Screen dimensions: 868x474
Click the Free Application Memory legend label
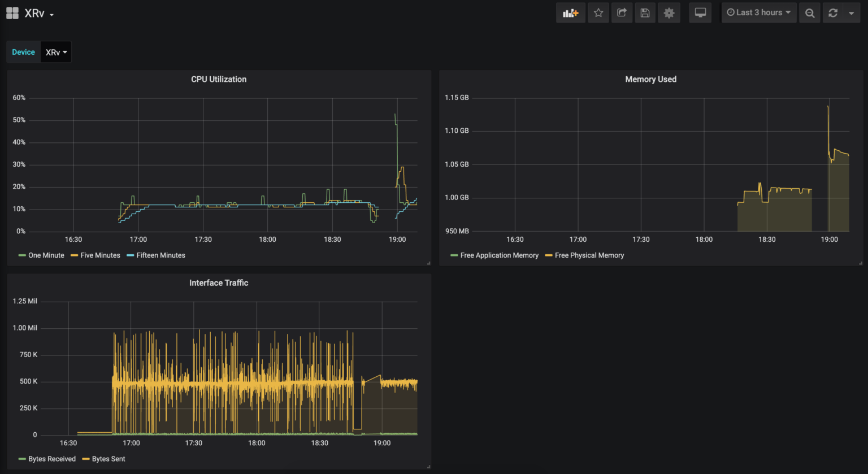(500, 255)
